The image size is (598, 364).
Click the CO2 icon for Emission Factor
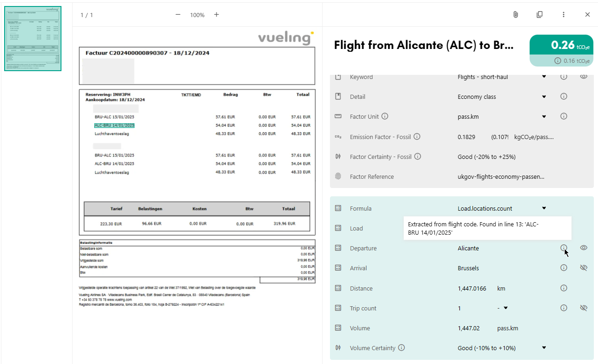tap(338, 137)
